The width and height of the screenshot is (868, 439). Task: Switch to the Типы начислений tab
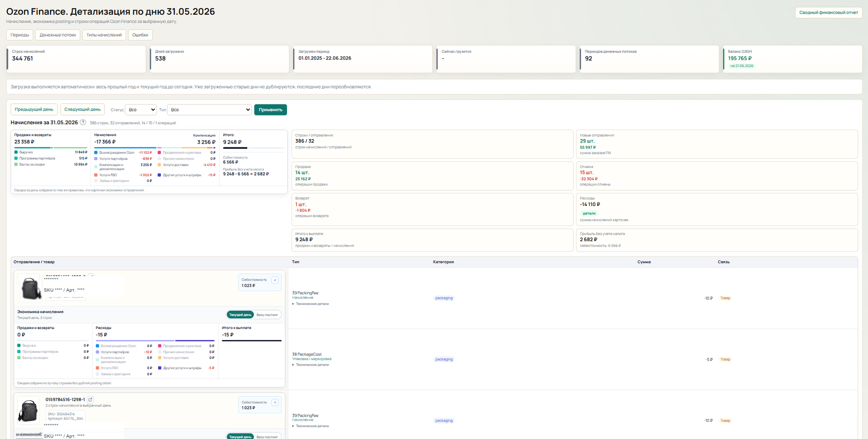(x=104, y=35)
